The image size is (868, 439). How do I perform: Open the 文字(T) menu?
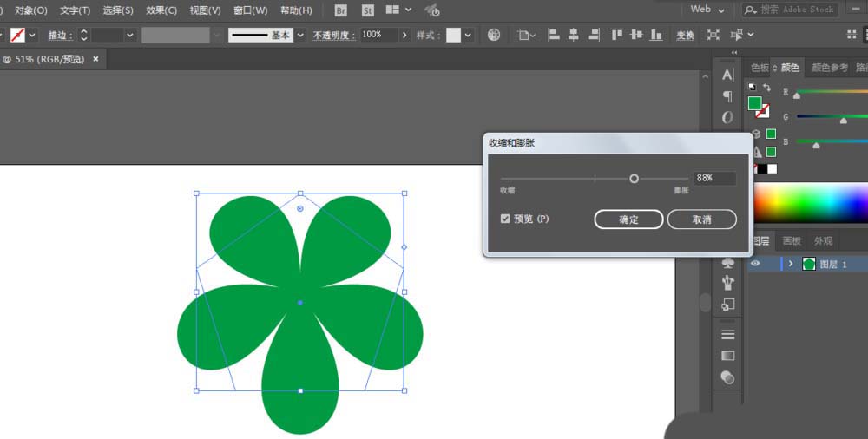75,10
